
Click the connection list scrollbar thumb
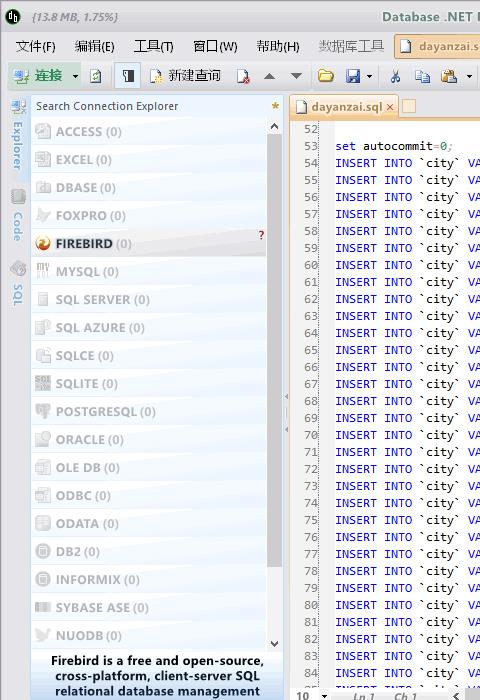[x=275, y=351]
